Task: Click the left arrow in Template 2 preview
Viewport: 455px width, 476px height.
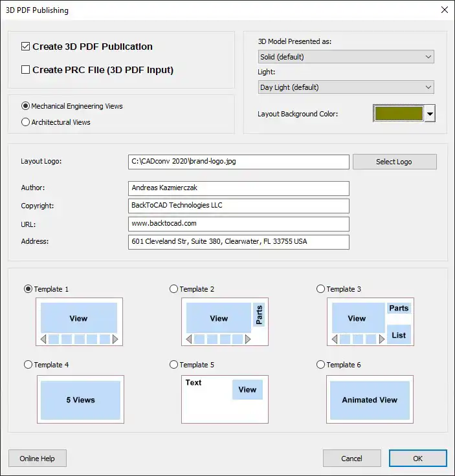Action: pos(189,339)
